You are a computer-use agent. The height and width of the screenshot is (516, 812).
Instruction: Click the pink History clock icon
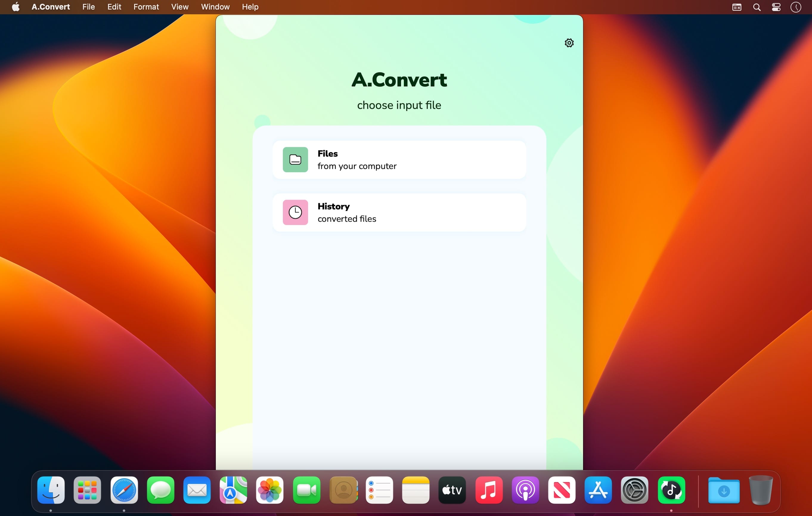tap(295, 212)
